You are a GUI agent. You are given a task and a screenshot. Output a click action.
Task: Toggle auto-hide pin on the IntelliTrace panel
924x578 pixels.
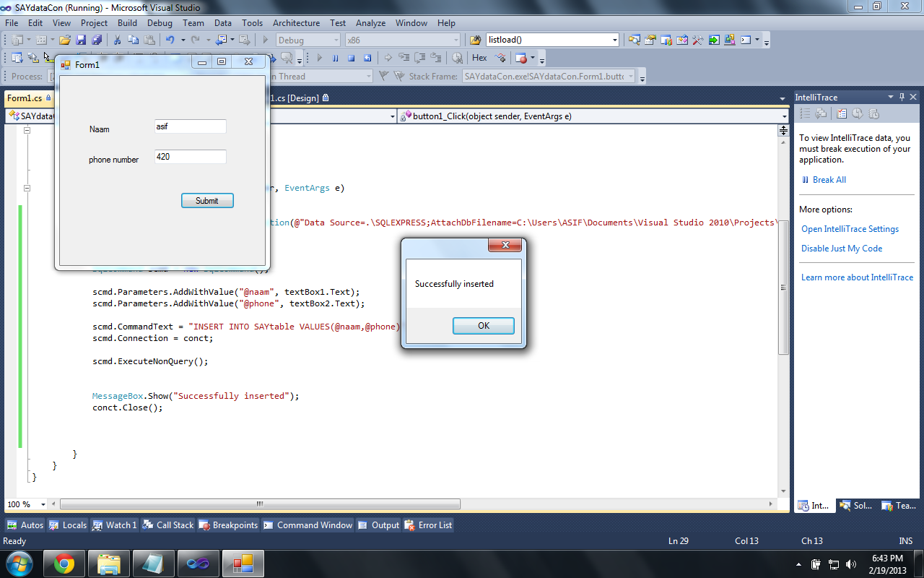(901, 97)
